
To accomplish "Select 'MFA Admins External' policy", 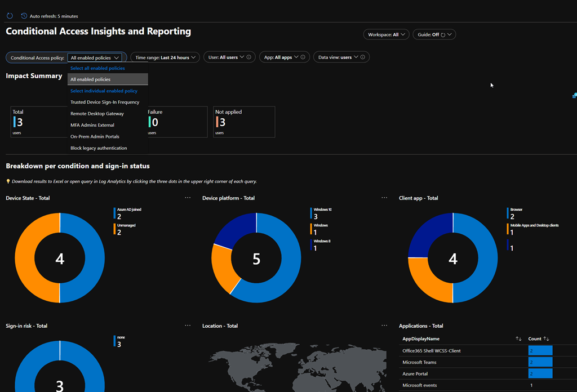I will coord(108,125).
